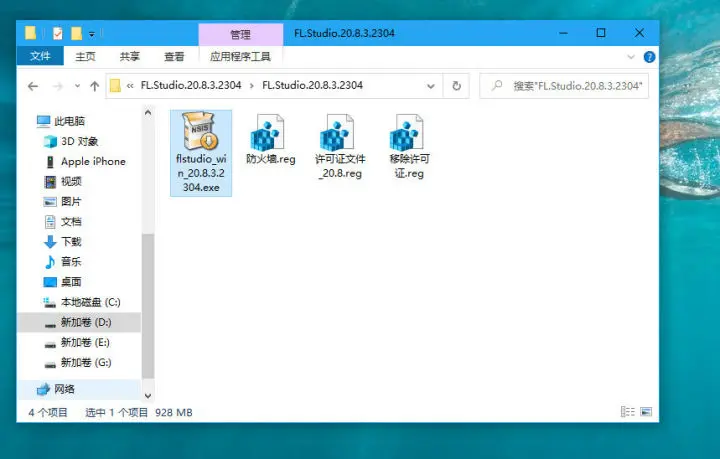Select the flstudio_win_20.8.3.2304.exe installer icon

click(x=201, y=131)
